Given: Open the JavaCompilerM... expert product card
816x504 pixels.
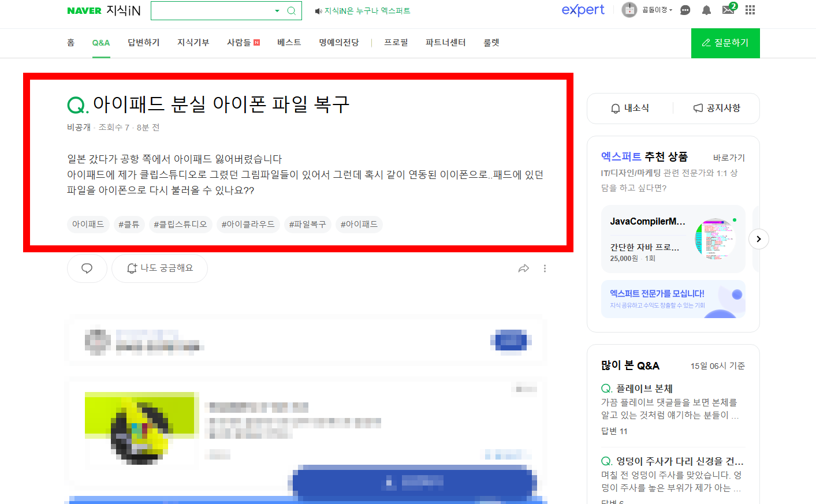Looking at the screenshot, I should (x=673, y=239).
